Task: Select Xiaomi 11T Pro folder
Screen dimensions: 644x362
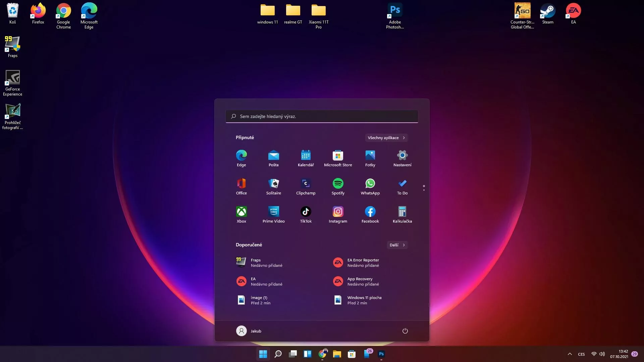Action: 318,16
